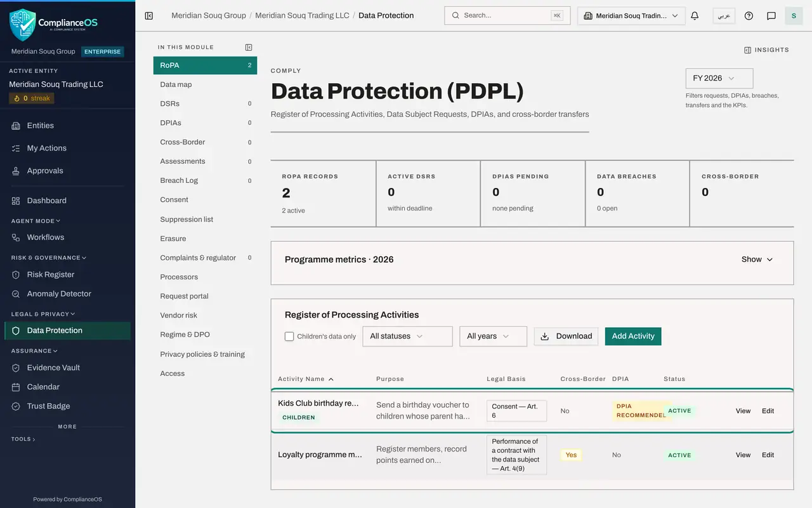812x508 pixels.
Task: Open the Data map module item
Action: point(205,84)
